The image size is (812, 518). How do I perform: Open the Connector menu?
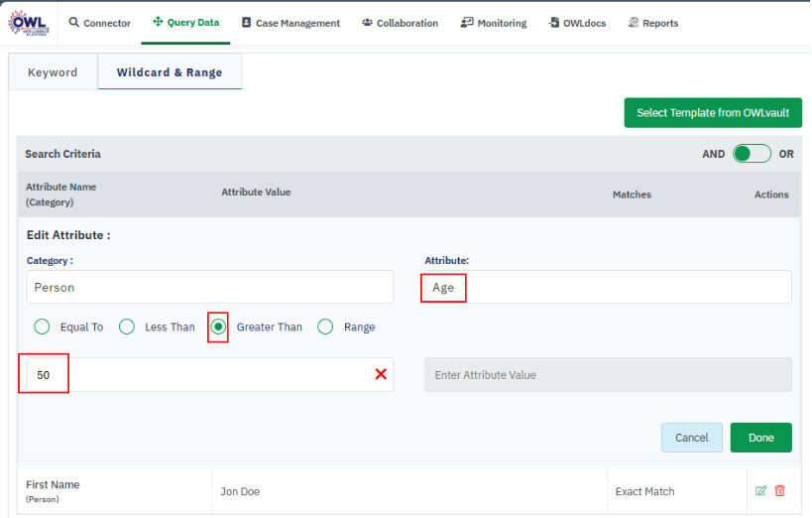(x=99, y=23)
